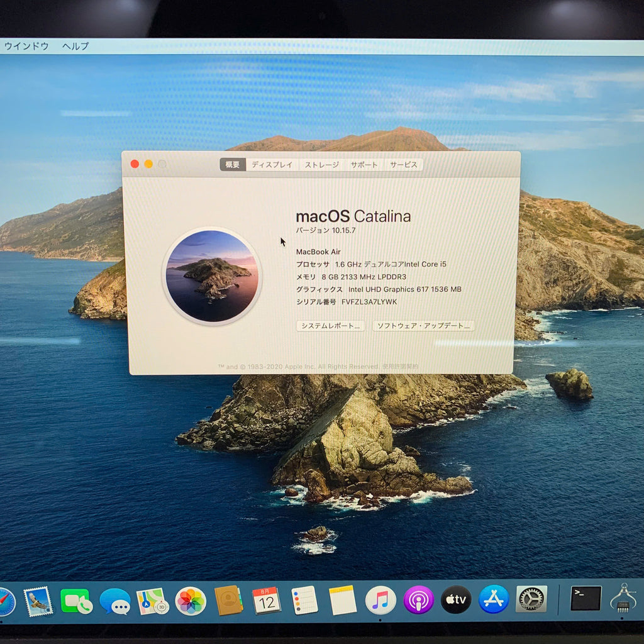Open the ヘルプ menu in the menu bar
644x644 pixels.
(75, 46)
